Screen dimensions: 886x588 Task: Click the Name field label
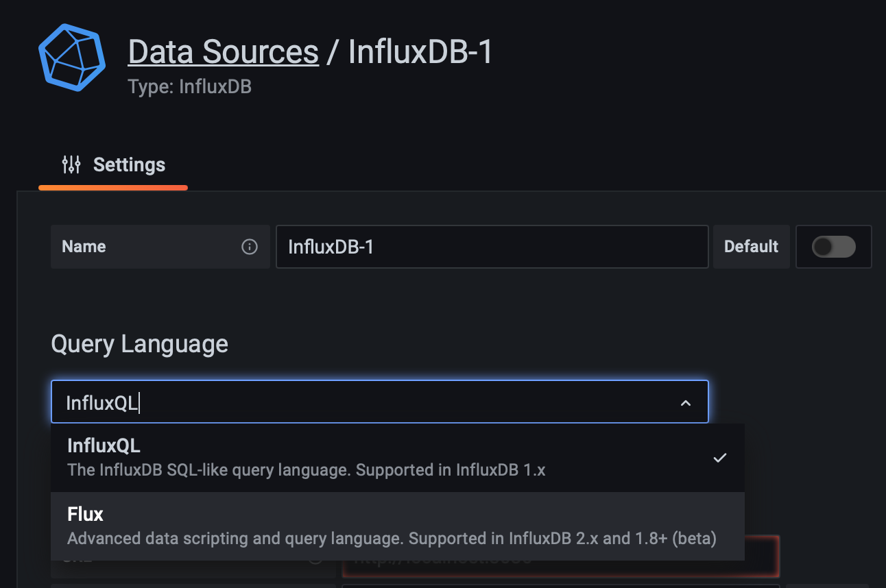point(84,247)
